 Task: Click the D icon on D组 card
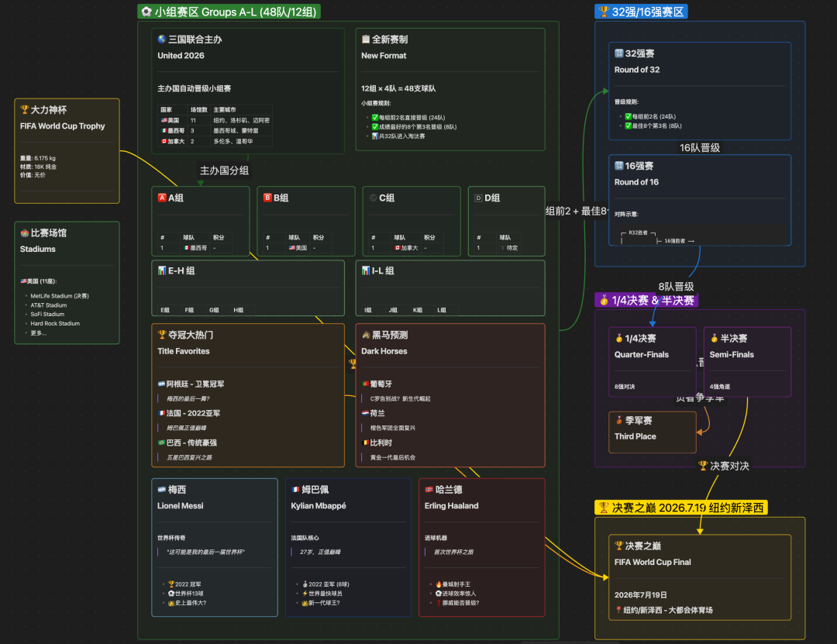point(478,198)
